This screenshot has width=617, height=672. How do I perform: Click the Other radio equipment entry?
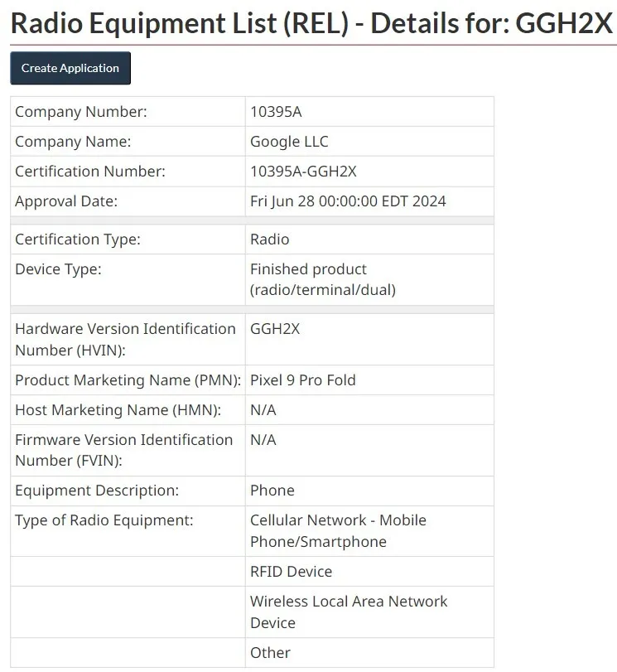tap(270, 653)
